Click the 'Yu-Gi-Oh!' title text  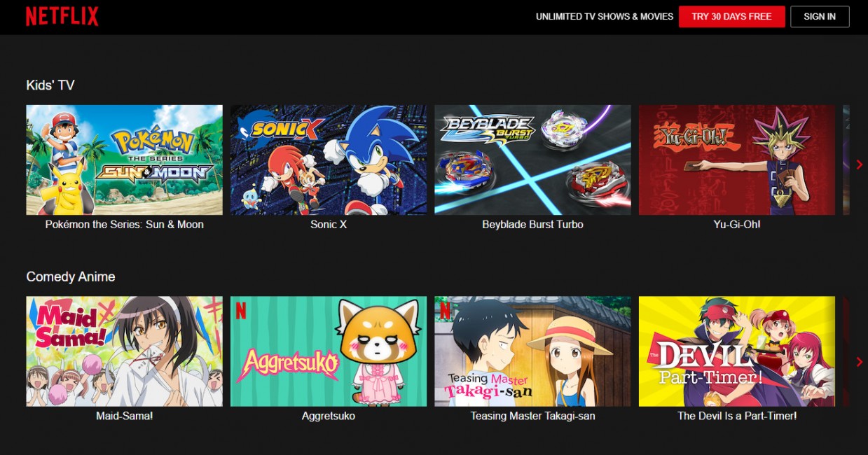click(x=737, y=225)
